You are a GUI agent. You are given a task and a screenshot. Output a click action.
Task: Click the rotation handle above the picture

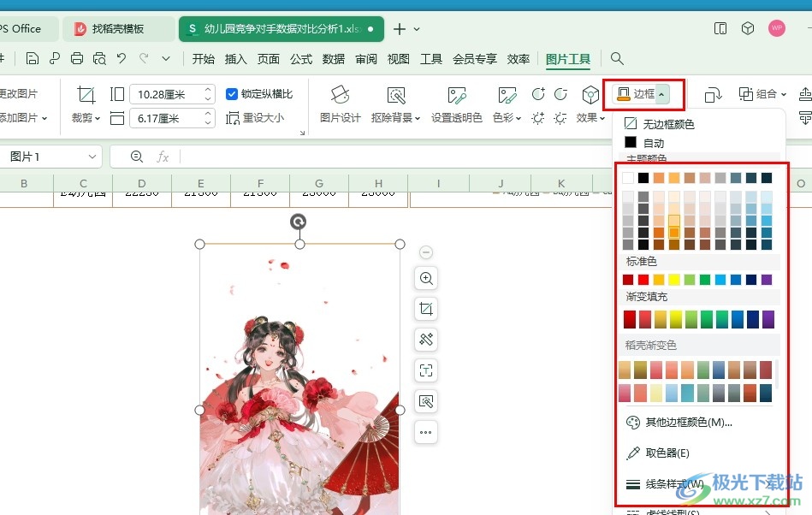[x=298, y=222]
